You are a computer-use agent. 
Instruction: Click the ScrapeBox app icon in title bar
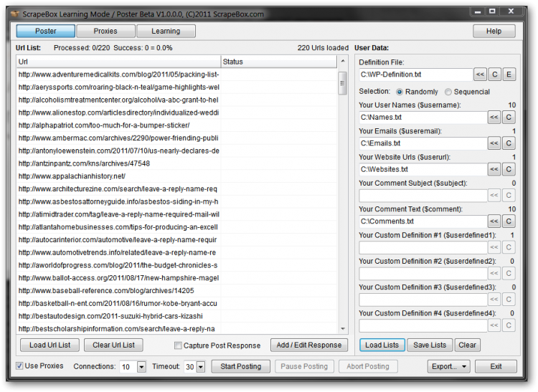click(15, 14)
